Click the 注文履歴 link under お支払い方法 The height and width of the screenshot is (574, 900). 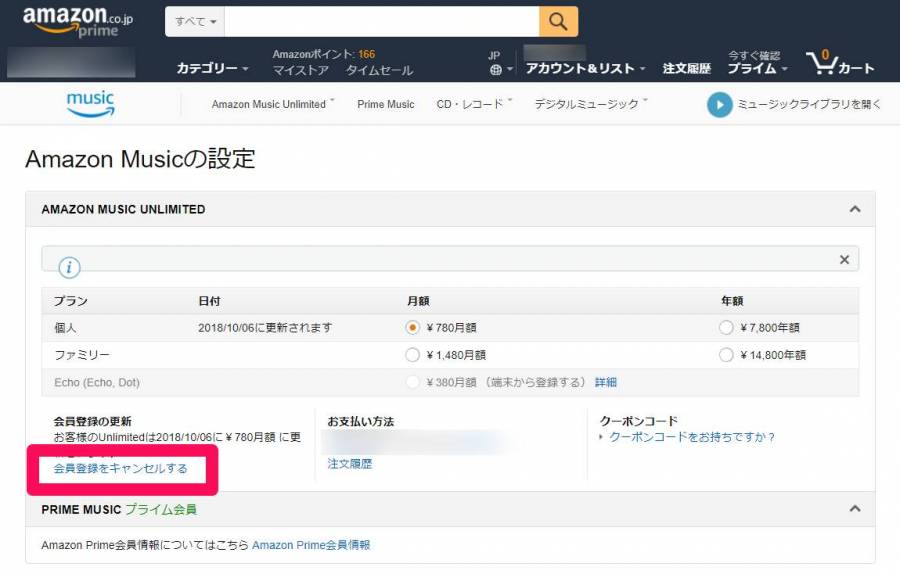click(350, 464)
